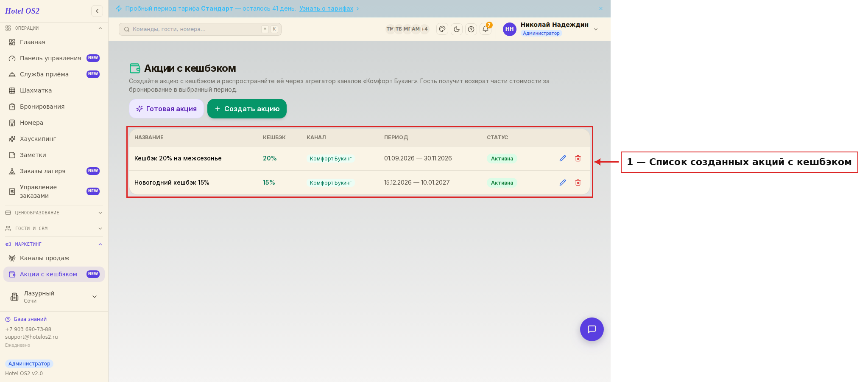Collapse the sidebar with the arrow button

[x=97, y=11]
